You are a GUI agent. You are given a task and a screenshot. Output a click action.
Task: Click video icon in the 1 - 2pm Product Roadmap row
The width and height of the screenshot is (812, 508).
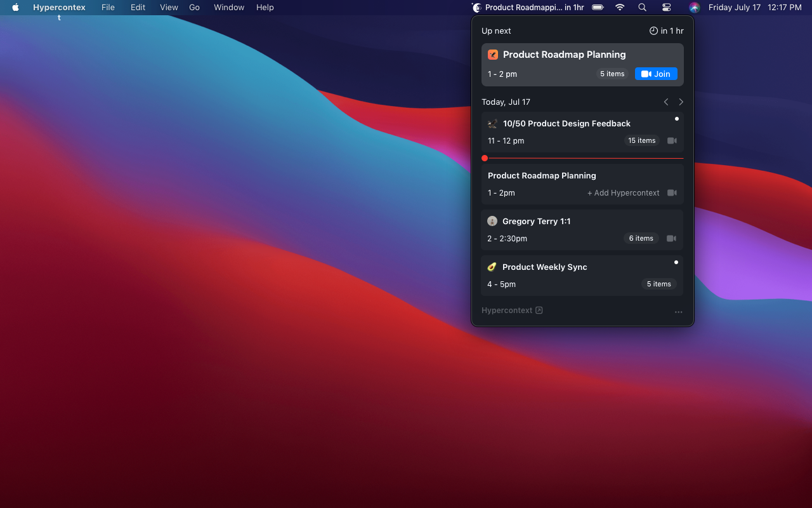[x=672, y=193]
